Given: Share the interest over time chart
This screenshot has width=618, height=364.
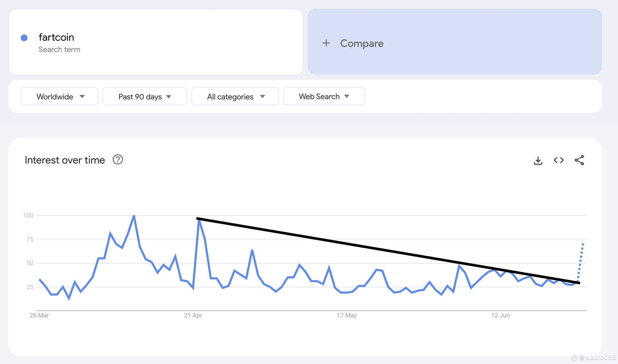Looking at the screenshot, I should click(x=579, y=160).
